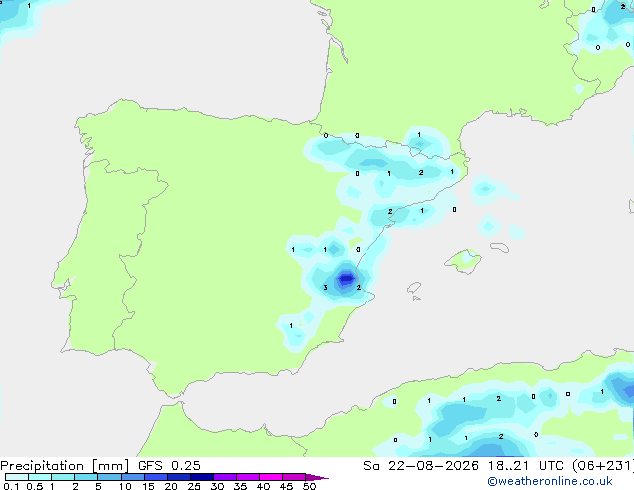This screenshot has width=634, height=490.
Task: Select the 0.1–0.5 mm legend color box
Action: coord(17,477)
